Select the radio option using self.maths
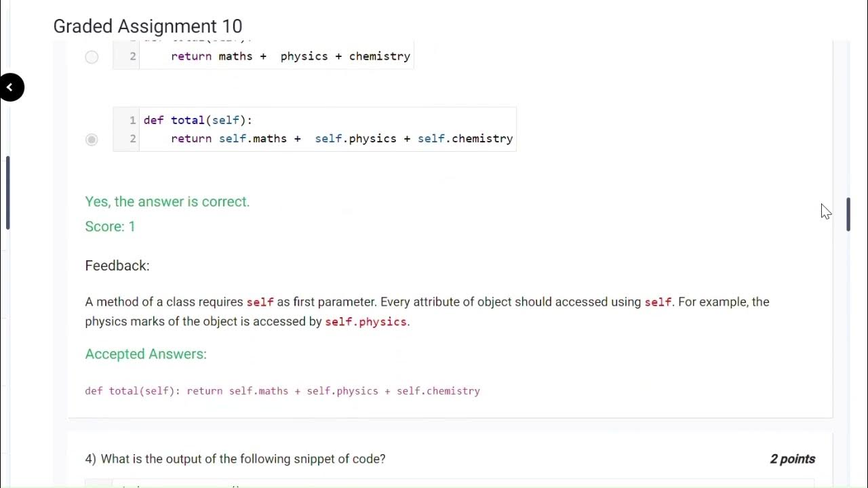The width and height of the screenshot is (868, 488). (x=92, y=139)
